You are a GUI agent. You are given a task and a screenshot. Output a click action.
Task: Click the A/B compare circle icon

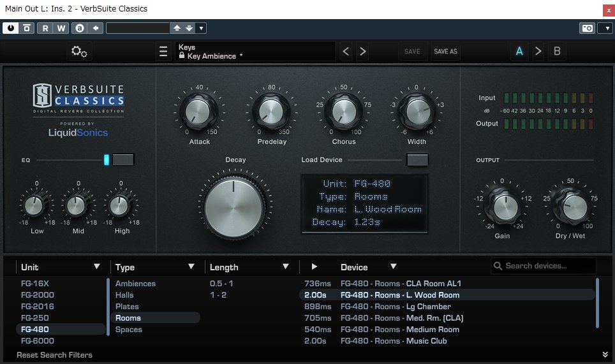[x=80, y=28]
